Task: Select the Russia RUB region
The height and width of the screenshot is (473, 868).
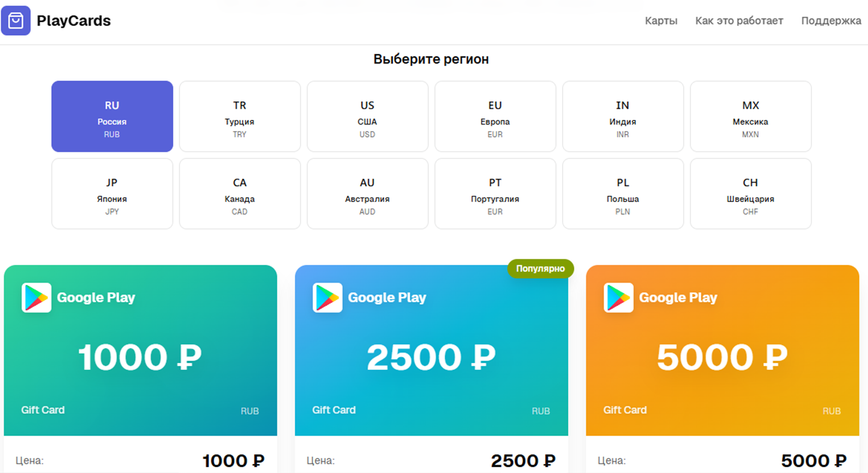Action: click(x=112, y=116)
